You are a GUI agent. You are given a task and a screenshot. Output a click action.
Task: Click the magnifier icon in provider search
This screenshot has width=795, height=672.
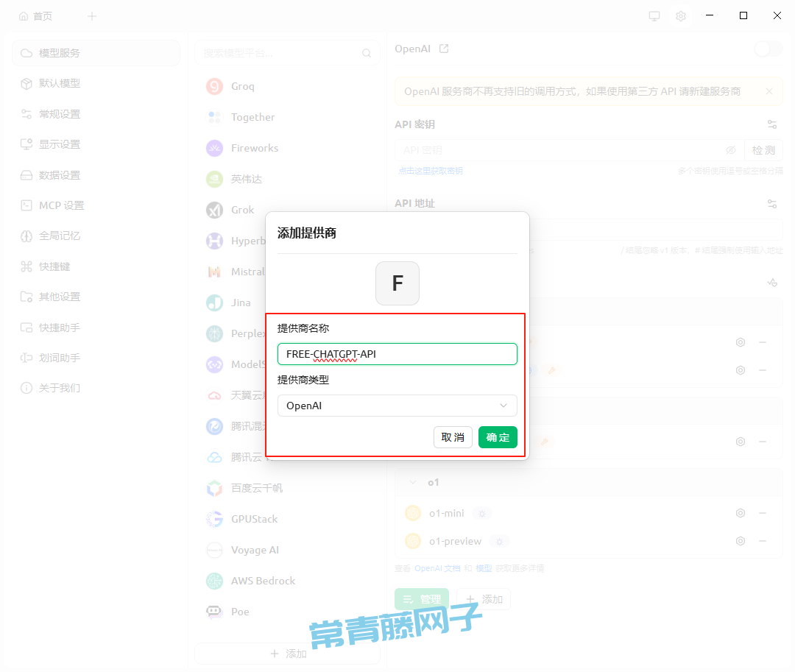click(367, 53)
